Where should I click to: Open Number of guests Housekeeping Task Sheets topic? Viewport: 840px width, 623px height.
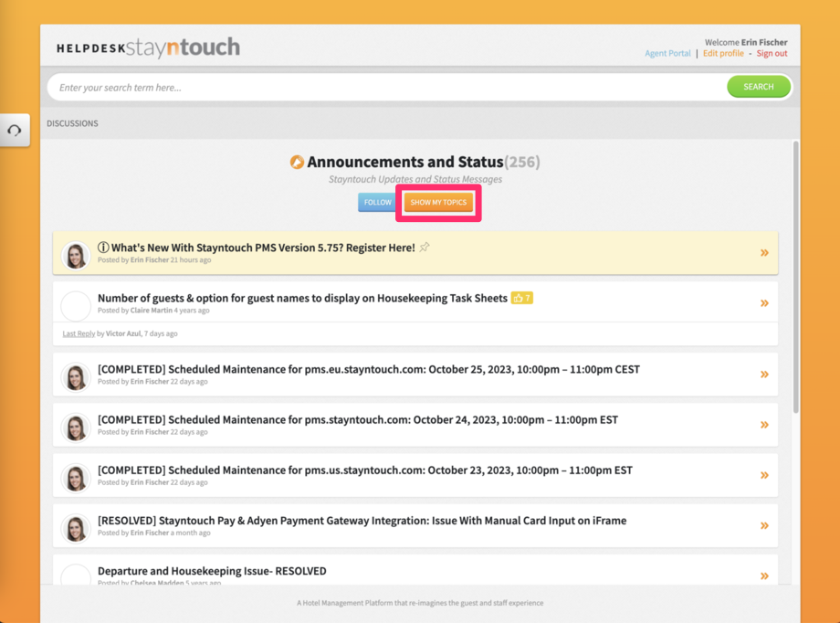(x=302, y=298)
